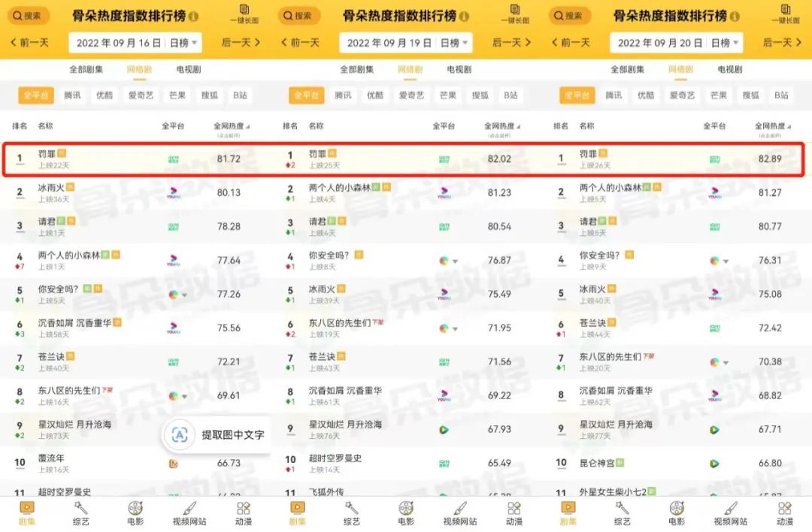The image size is (812, 532).
Task: Open 剧集 in the Sept 20 panel's bottom bar
Action: (568, 513)
